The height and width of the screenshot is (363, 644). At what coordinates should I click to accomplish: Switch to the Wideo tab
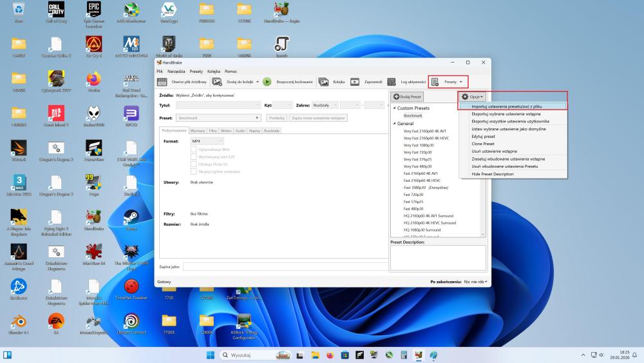click(x=226, y=130)
